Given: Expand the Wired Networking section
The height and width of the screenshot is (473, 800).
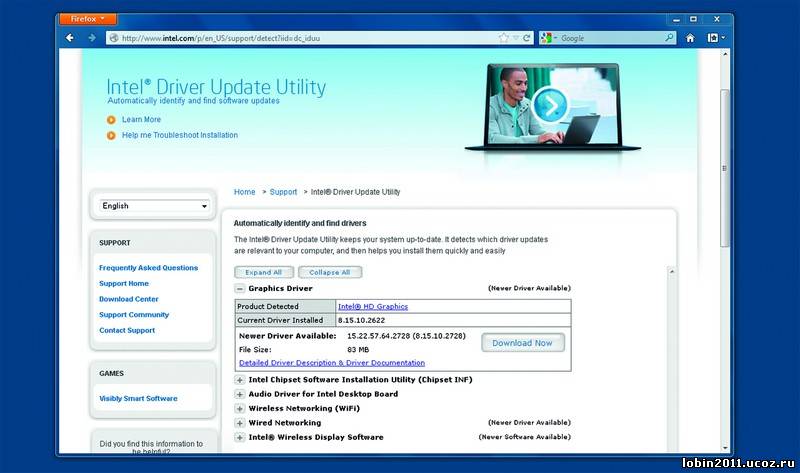Looking at the screenshot, I should pos(240,423).
